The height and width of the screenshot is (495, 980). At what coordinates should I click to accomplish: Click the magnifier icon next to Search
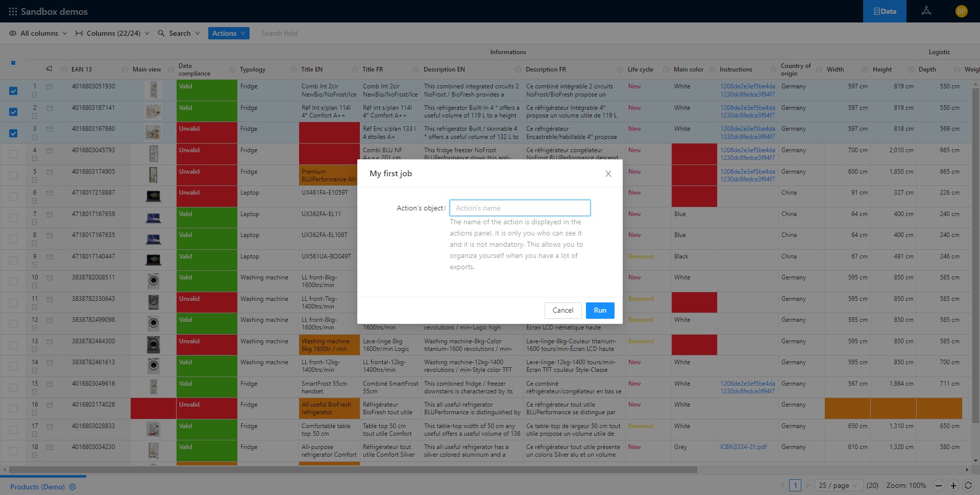coord(160,33)
